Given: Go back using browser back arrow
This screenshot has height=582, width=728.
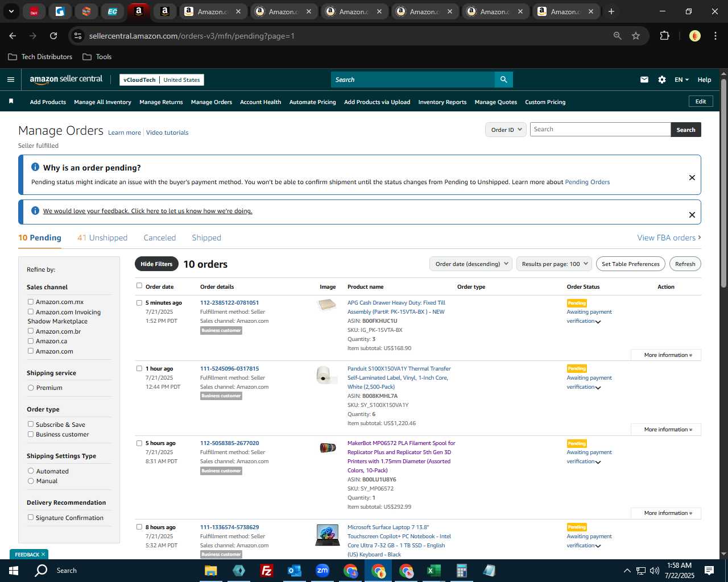Looking at the screenshot, I should 13,36.
